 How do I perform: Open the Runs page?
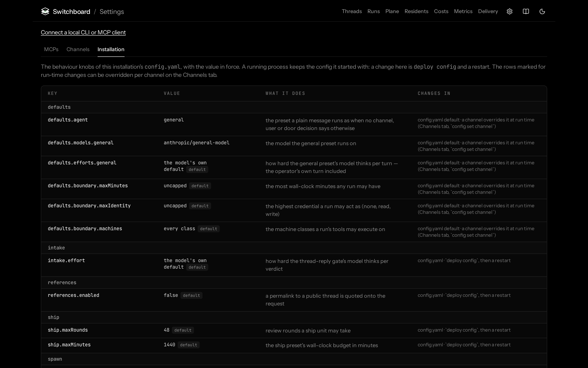(373, 11)
